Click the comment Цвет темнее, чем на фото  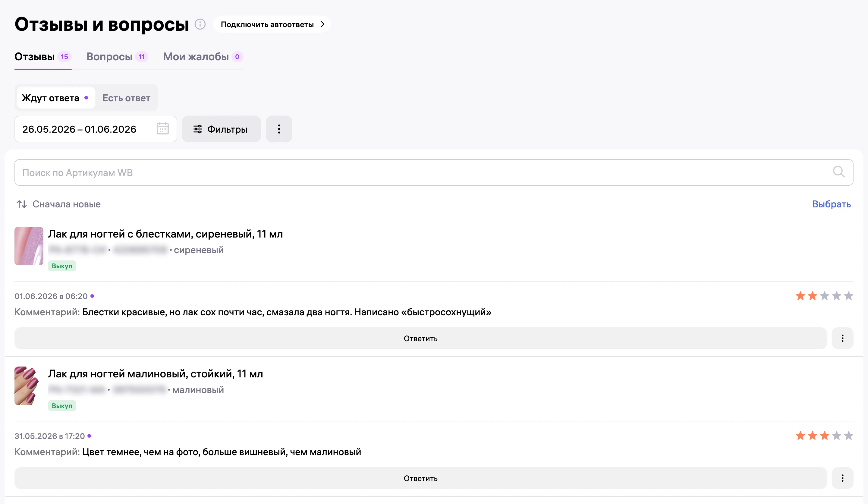[222, 452]
